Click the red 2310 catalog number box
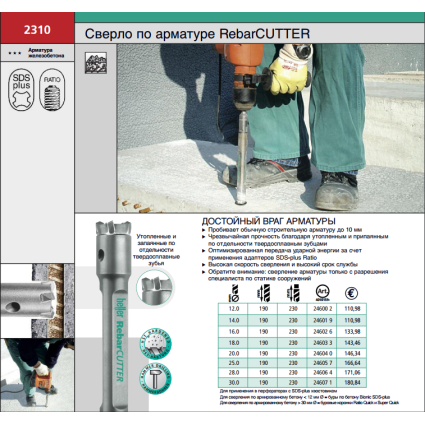The image size is (425, 425). pyautogui.click(x=37, y=28)
